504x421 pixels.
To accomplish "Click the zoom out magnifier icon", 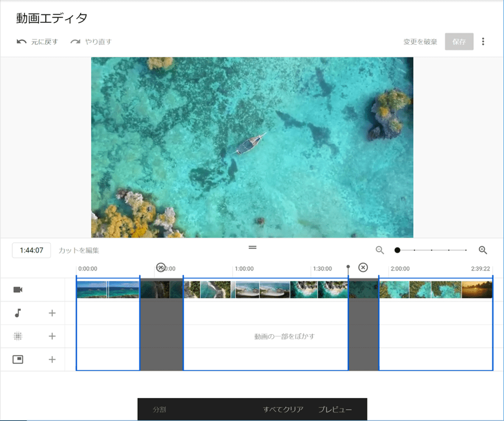I will tap(380, 250).
